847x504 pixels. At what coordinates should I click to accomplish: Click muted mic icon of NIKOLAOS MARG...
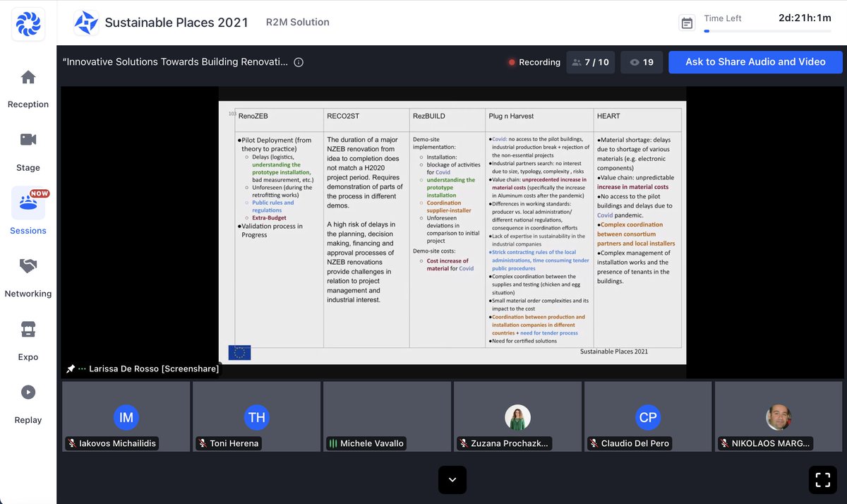724,443
